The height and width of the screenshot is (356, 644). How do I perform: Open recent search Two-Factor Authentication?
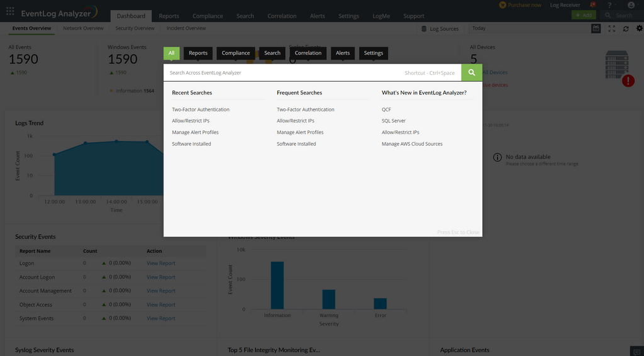(x=201, y=109)
